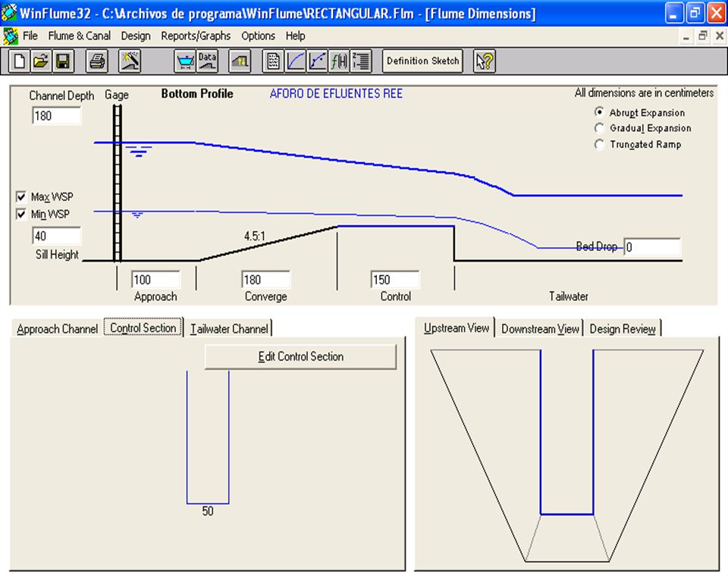Viewport: 728px width, 573px height.
Task: Click the New file toolbar icon
Action: point(19,61)
